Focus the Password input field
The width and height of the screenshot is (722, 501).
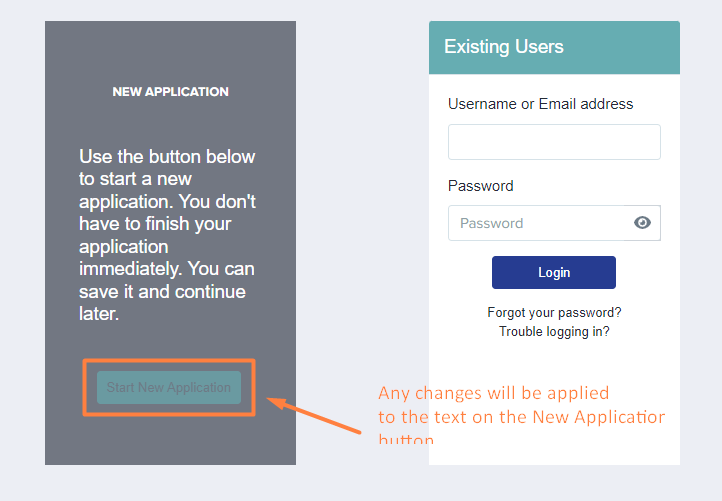pyautogui.click(x=536, y=223)
